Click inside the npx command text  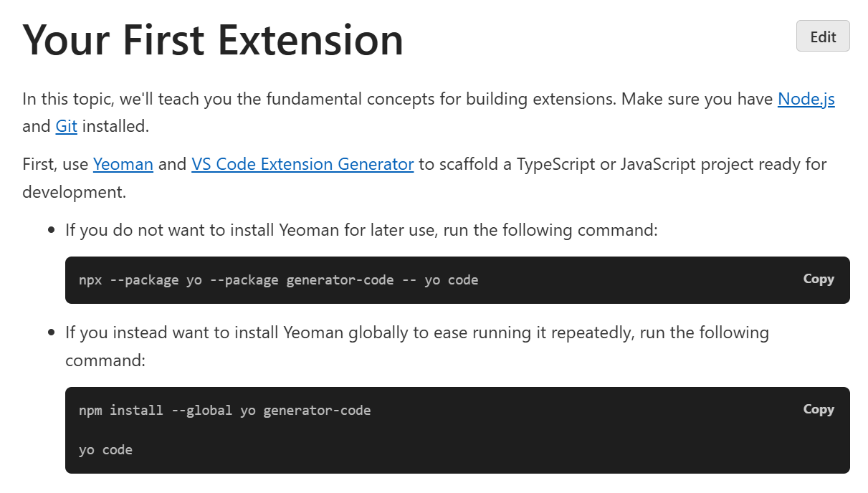278,280
